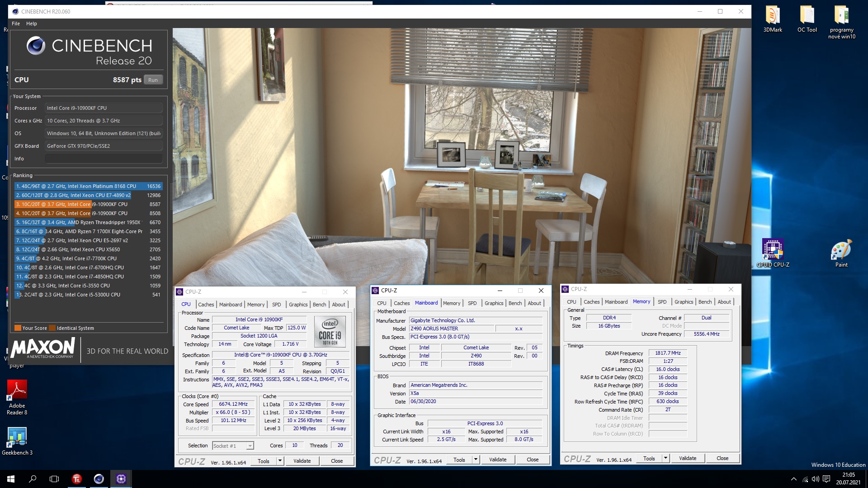Open the notification center icon
This screenshot has height=488, width=868.
pos(826,479)
